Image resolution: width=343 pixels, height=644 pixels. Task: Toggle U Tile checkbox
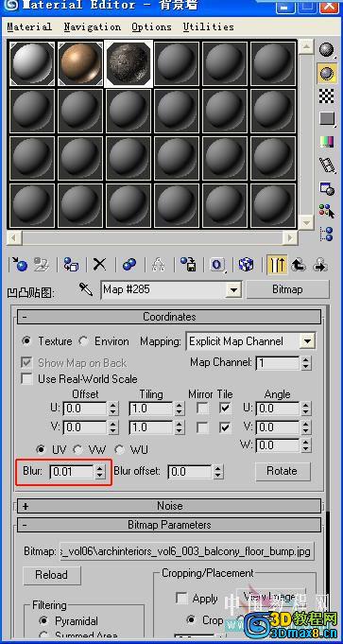point(225,409)
